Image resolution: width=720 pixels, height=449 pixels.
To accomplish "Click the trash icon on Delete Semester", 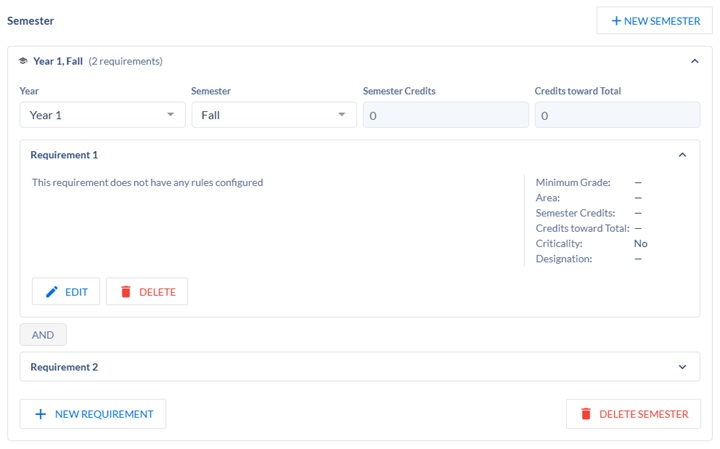I will 586,414.
